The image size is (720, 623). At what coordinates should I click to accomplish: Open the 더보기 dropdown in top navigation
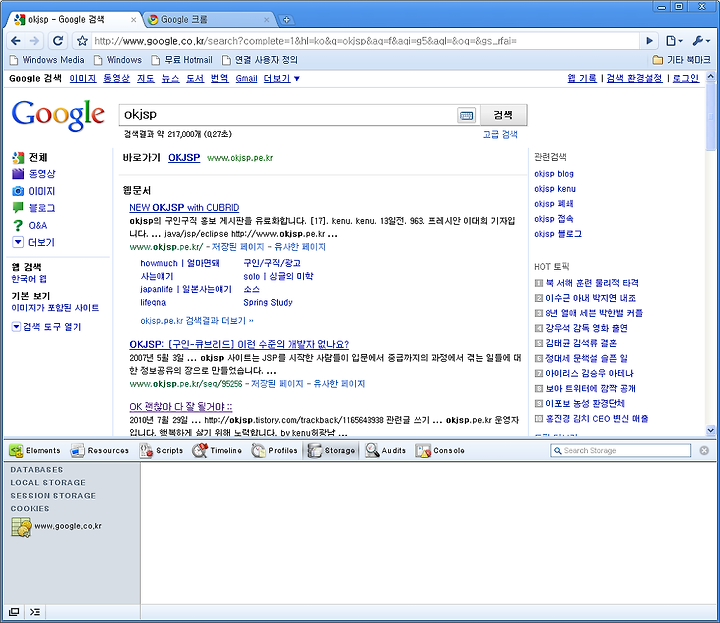[x=281, y=79]
